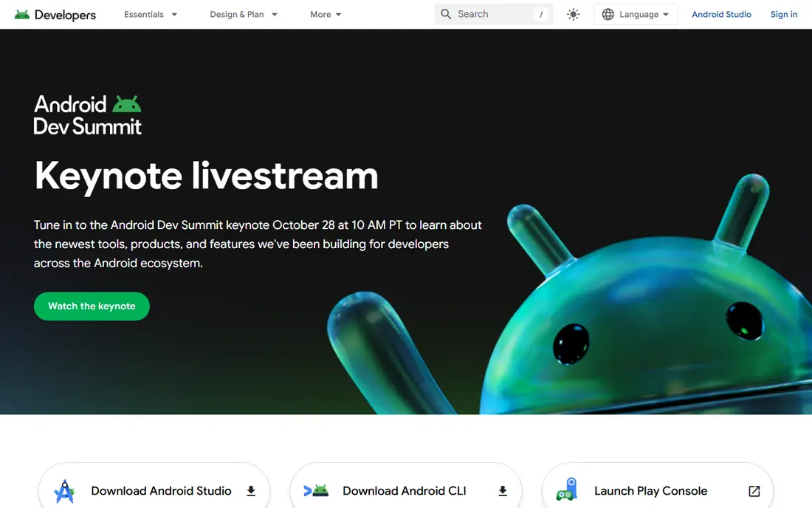Click the search magnifier icon
The height and width of the screenshot is (508, 812).
[x=446, y=14]
